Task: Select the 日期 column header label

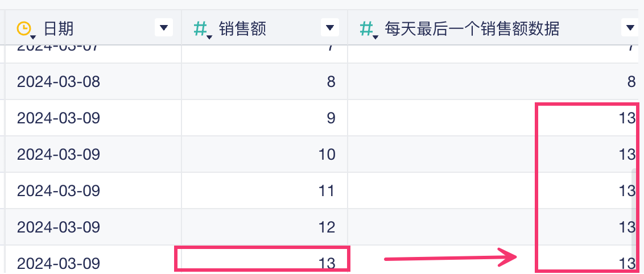Action: (59, 28)
